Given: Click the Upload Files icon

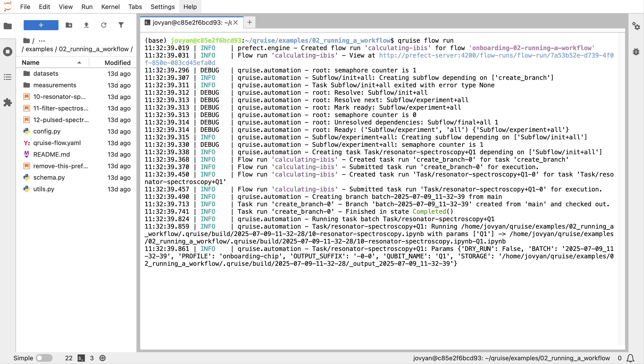Looking at the screenshot, I should [86, 25].
